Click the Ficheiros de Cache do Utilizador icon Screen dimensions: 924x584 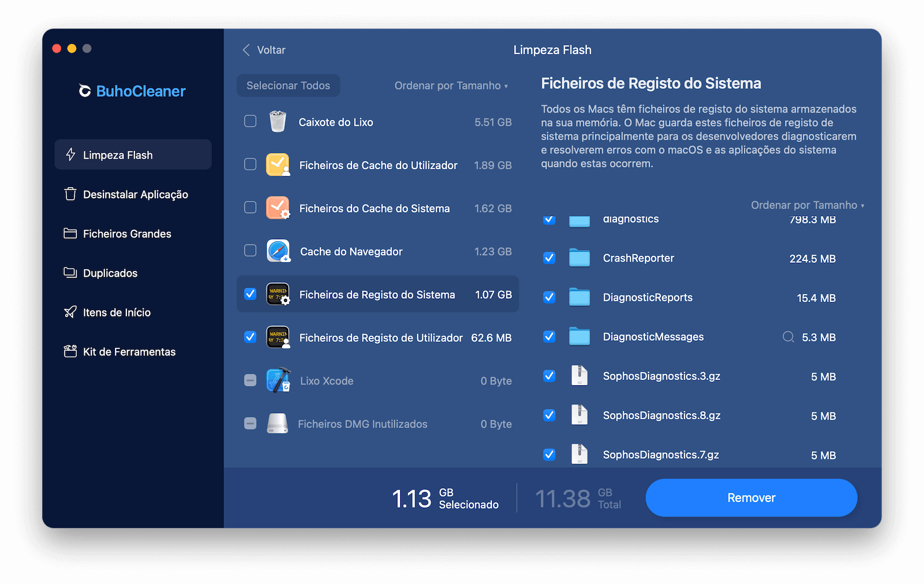click(x=278, y=165)
